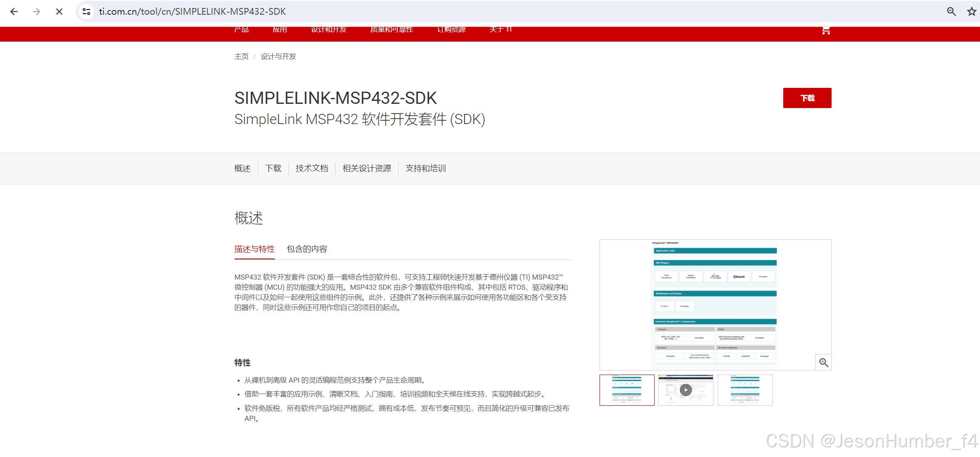Click the browser forward arrow
Viewport: 980px width, 457px height.
(36, 12)
